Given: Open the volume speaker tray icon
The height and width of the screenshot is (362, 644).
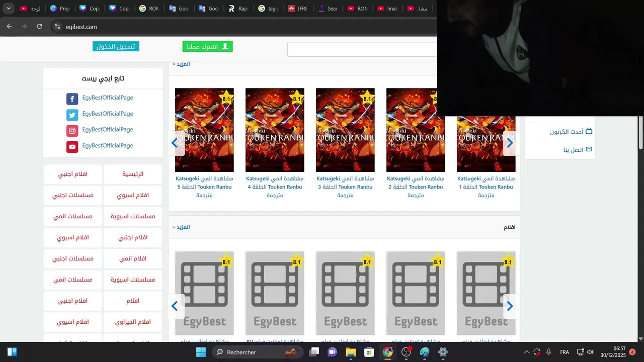Looking at the screenshot, I should pos(590,352).
